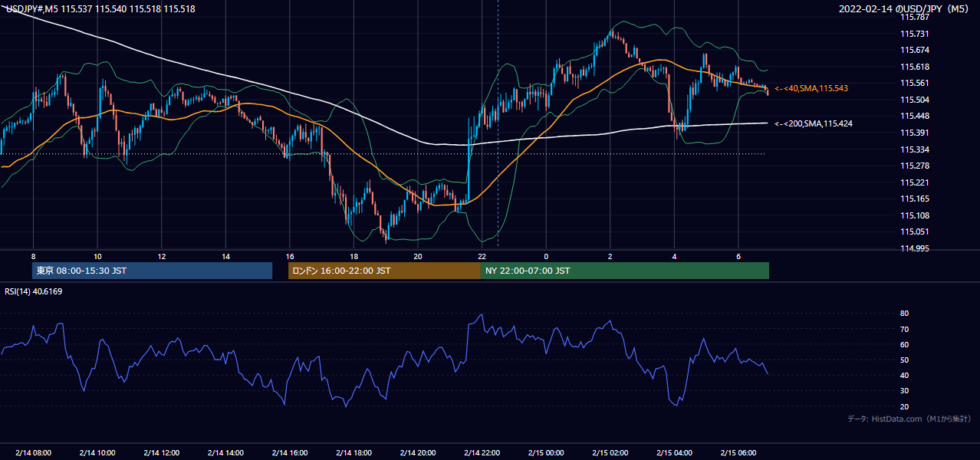
Task: Click the 2/15 06:00 time axis label
Action: 738,452
